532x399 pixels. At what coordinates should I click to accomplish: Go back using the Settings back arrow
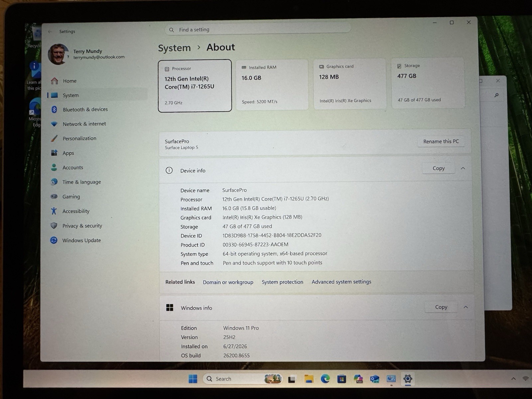pyautogui.click(x=50, y=32)
